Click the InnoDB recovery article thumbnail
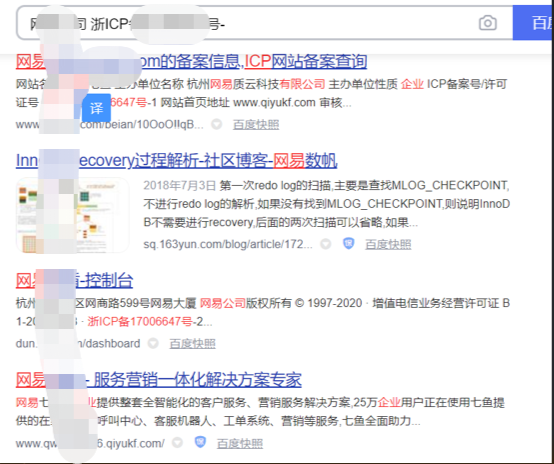Viewport: 554px width, 464px height. tap(73, 215)
